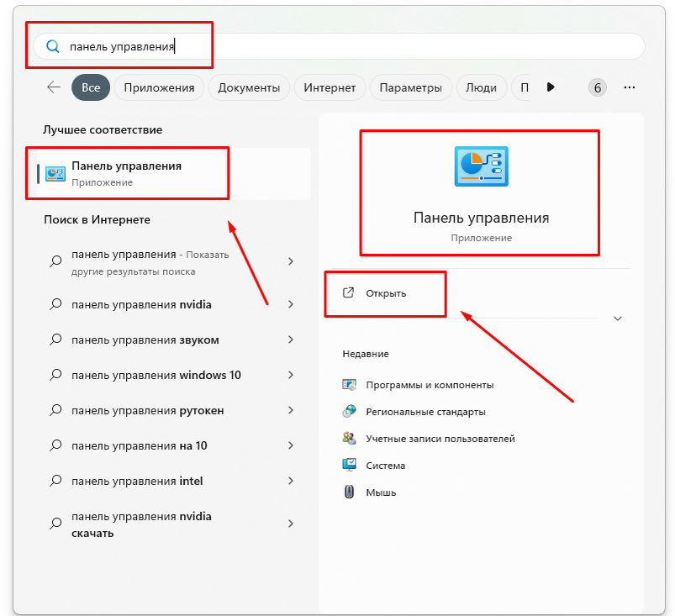Screen dimensions: 675x616
Task: Select the Все filter tab
Action: pyautogui.click(x=91, y=87)
